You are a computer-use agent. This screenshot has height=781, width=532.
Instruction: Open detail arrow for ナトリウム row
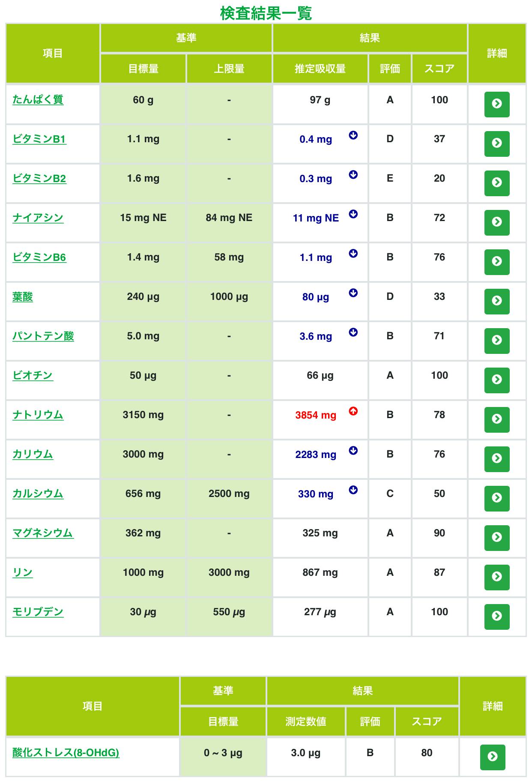point(497,419)
